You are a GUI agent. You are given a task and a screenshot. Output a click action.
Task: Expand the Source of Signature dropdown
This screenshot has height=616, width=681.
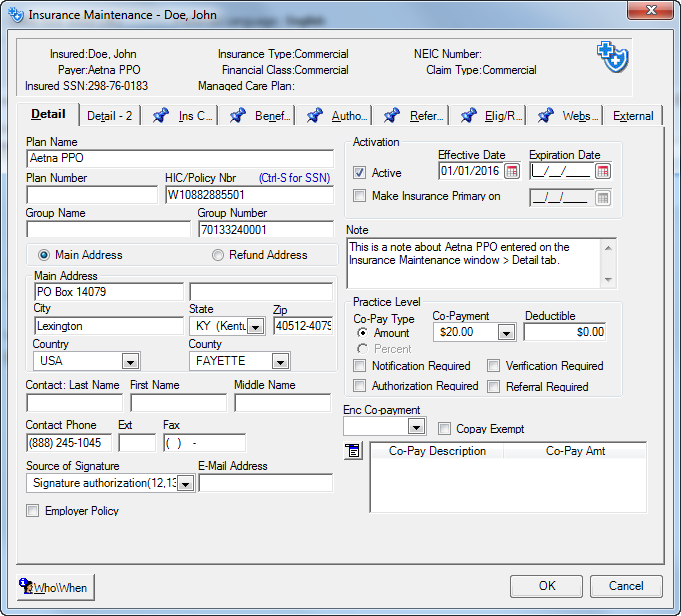coord(184,484)
